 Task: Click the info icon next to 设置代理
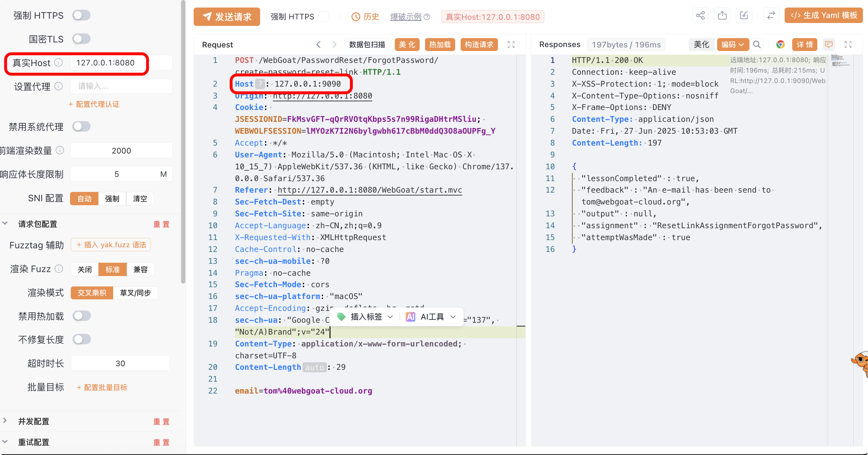click(x=59, y=86)
